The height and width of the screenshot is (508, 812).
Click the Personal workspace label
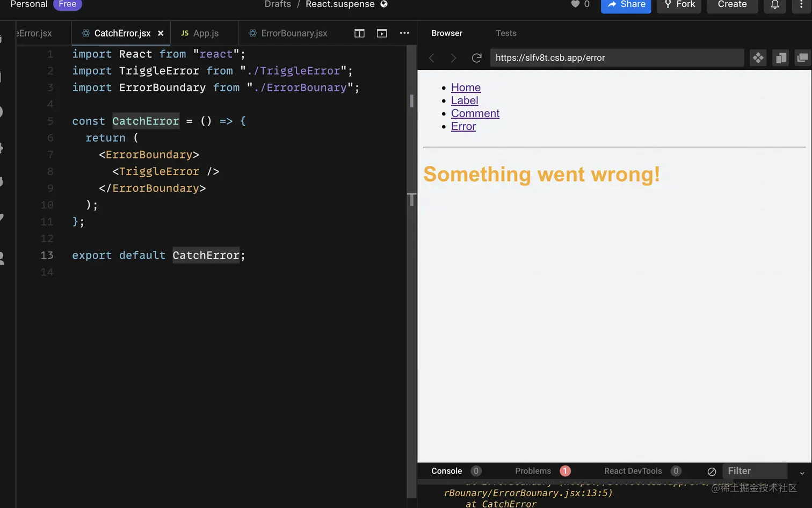29,4
